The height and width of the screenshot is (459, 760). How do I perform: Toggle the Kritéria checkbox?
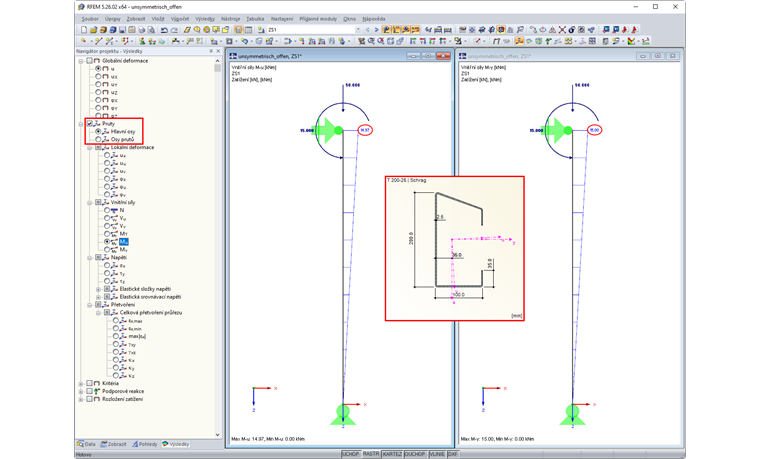[90, 383]
